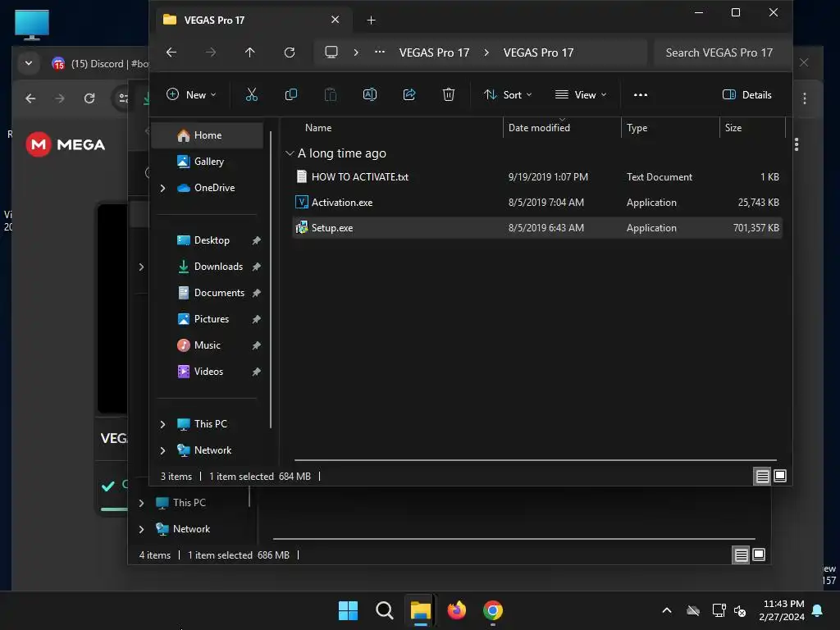The height and width of the screenshot is (630, 840).
Task: Click the Paste clipboard icon
Action: [x=331, y=95]
